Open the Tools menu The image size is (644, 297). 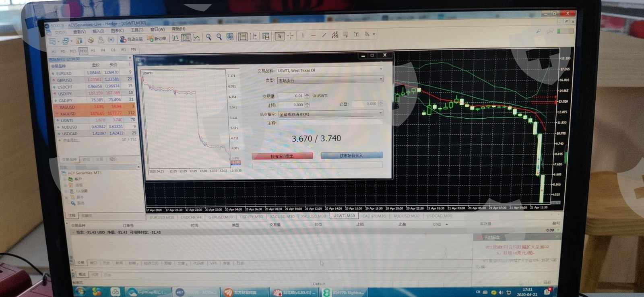137,30
